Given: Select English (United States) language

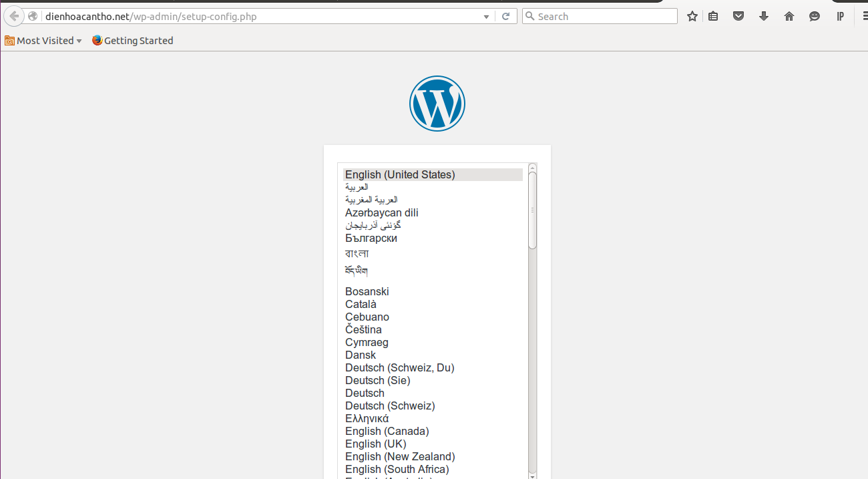Looking at the screenshot, I should (x=433, y=175).
